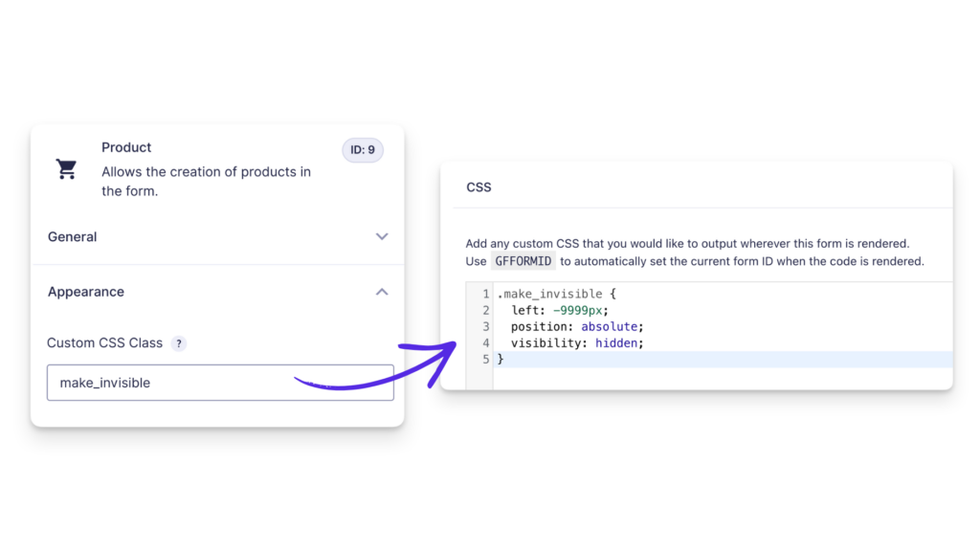Click the Product field title
This screenshot has height=551, width=980.
tap(126, 147)
